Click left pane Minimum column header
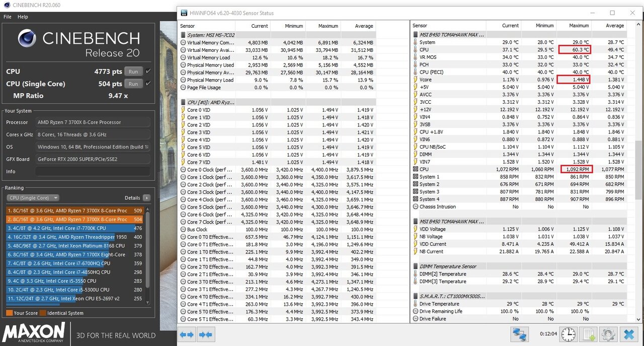 click(x=288, y=26)
